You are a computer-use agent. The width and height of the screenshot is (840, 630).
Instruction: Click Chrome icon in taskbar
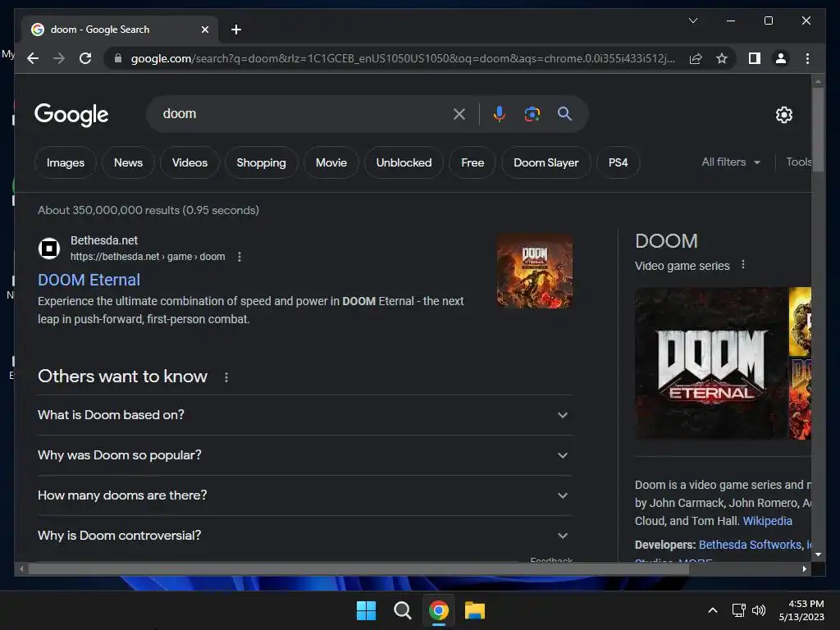click(439, 610)
